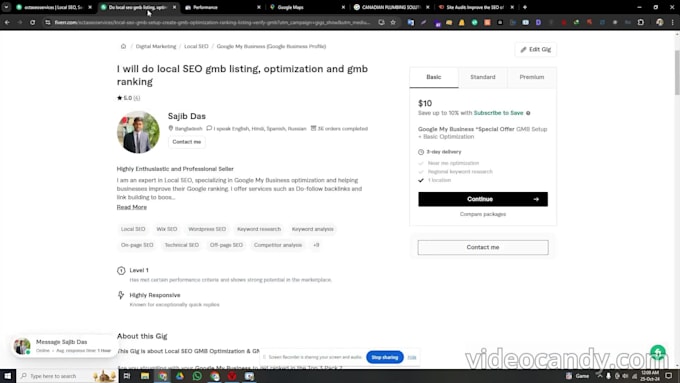Click the Subscribe to Save info icon

pyautogui.click(x=528, y=113)
